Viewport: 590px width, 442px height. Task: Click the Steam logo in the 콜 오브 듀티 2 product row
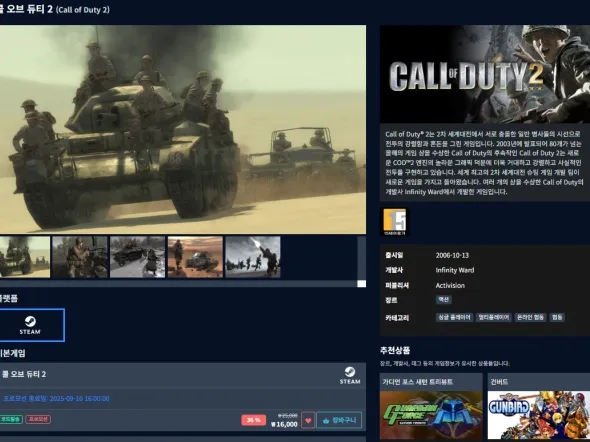click(350, 375)
